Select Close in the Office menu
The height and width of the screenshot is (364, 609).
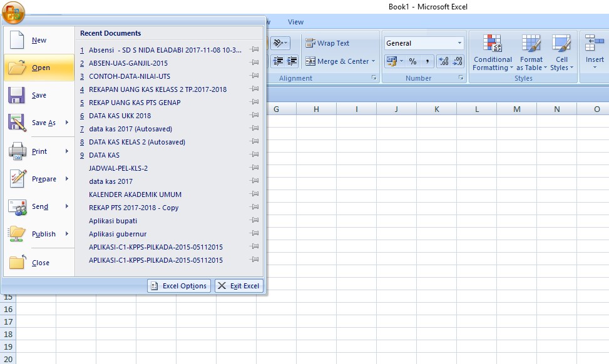(39, 263)
